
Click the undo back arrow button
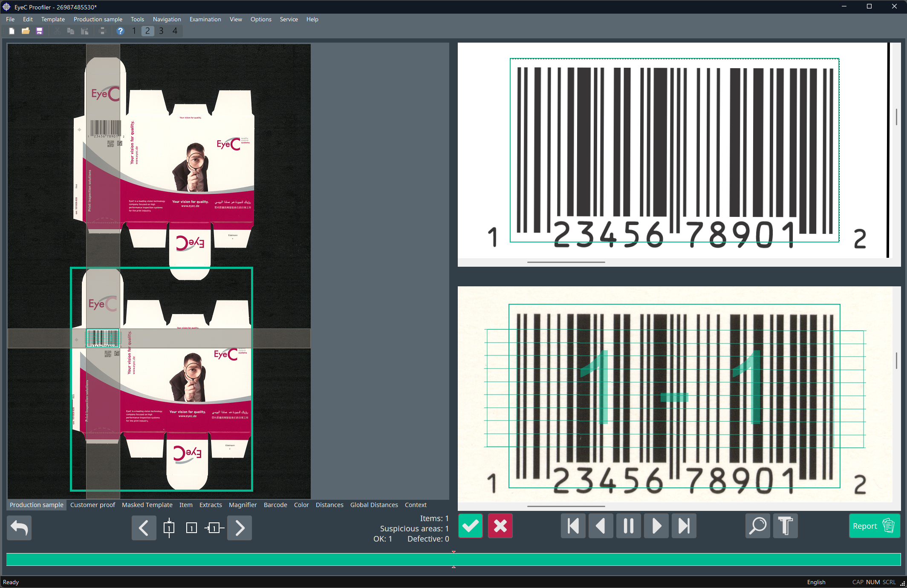tap(19, 528)
